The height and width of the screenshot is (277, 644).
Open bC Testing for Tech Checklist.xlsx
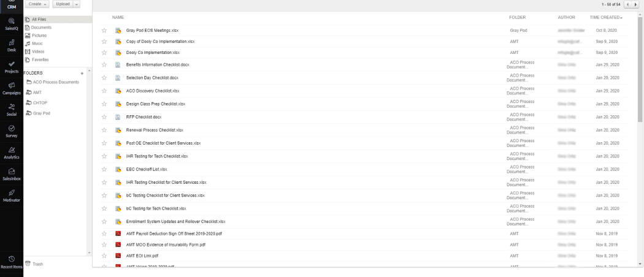tap(156, 208)
